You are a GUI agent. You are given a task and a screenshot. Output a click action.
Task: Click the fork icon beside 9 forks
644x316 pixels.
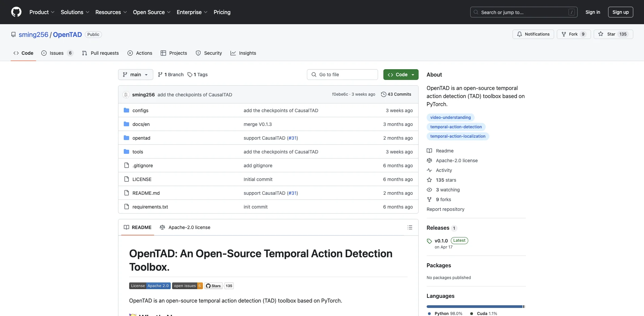[429, 199]
